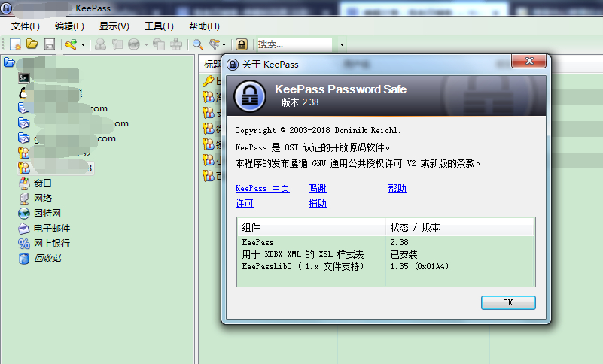603x364 pixels.
Task: Click the 状态 / 版本 column header
Action: click(460, 227)
